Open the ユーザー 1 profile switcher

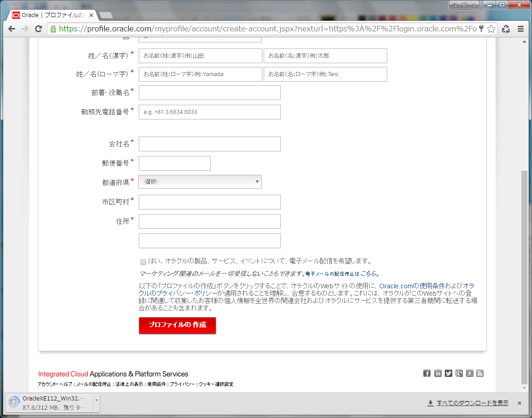[464, 5]
